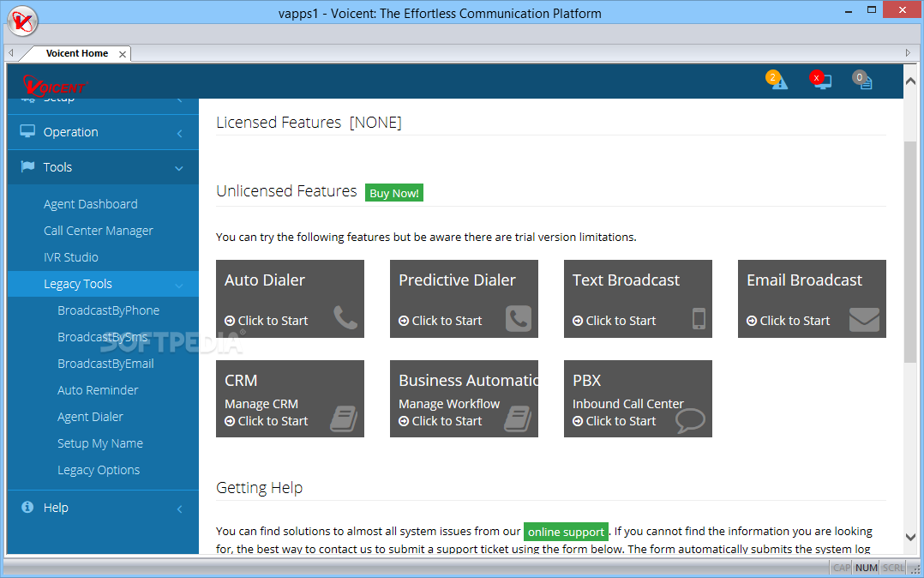Viewport: 924px width, 578px height.
Task: Start Business Automation via Click to Start
Action: click(x=441, y=421)
